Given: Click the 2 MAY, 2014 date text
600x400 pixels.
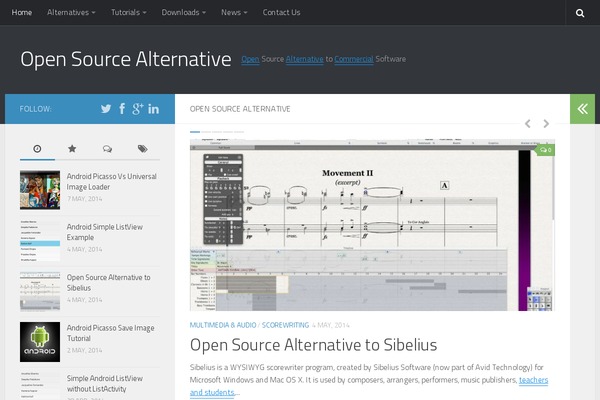Looking at the screenshot, I should tap(85, 350).
